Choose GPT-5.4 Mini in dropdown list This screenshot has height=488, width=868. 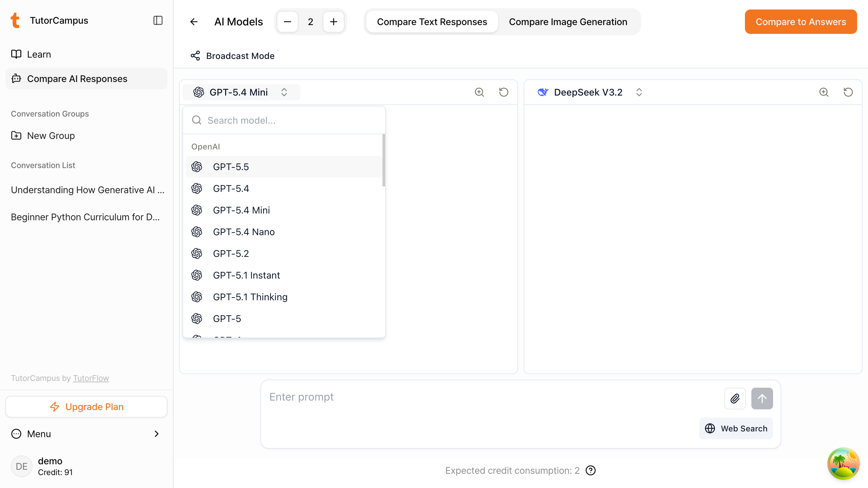(284, 210)
